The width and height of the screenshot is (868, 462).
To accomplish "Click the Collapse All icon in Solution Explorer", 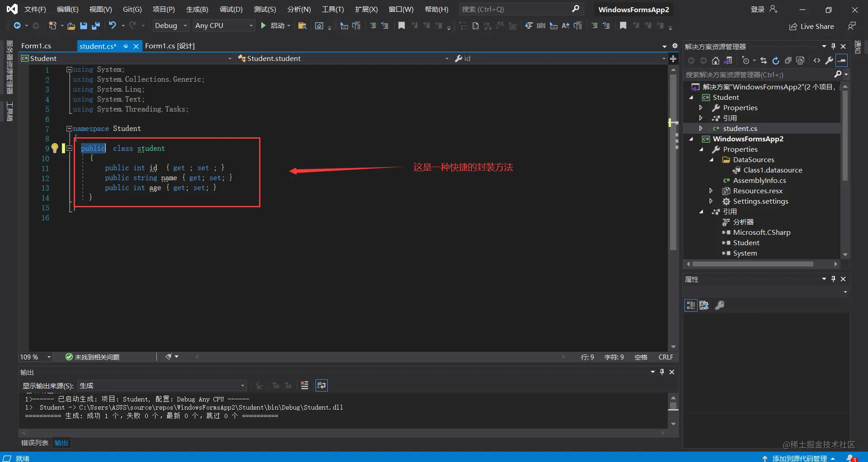I will point(788,61).
